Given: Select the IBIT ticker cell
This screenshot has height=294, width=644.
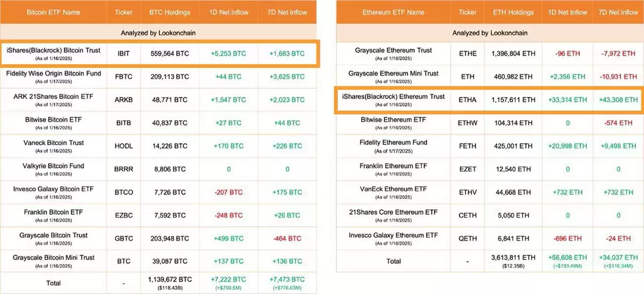Looking at the screenshot, I should click(124, 54).
